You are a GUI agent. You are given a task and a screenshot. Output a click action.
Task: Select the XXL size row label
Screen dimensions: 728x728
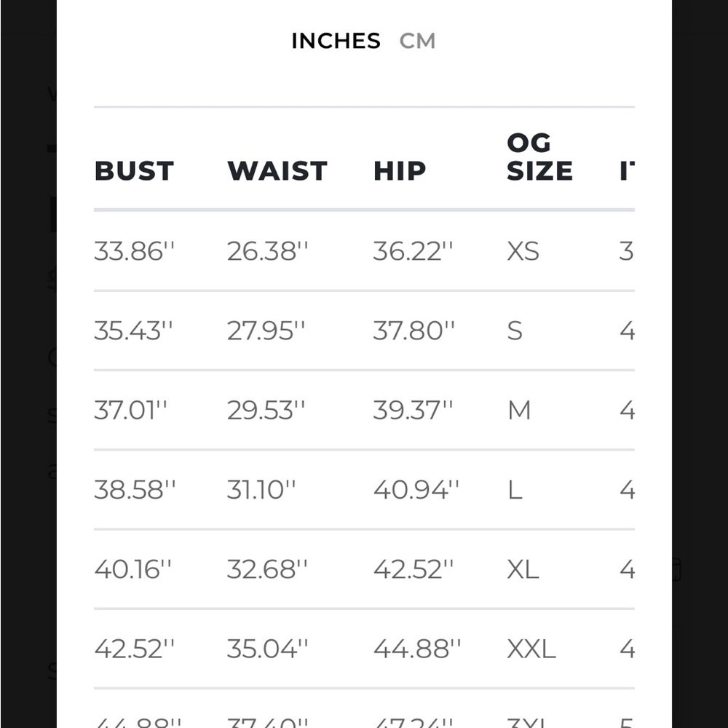531,649
